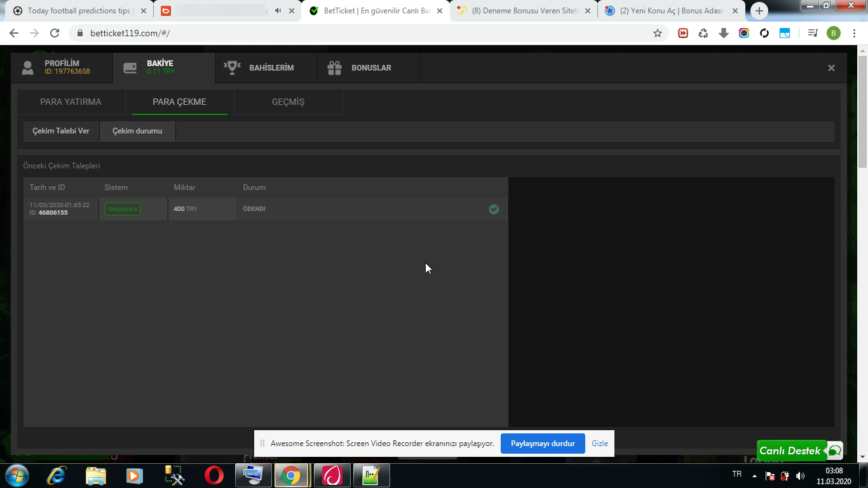This screenshot has height=488, width=868.
Task: Open a new browser tab
Action: (759, 11)
